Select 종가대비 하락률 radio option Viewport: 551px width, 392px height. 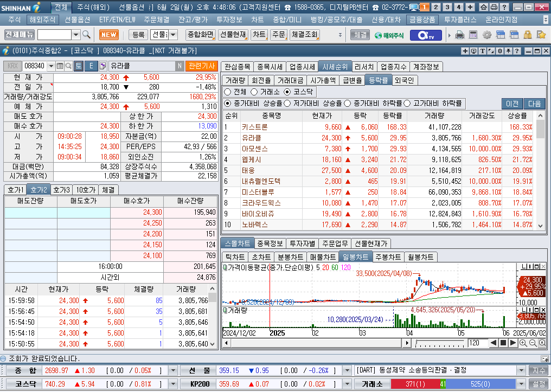(348, 103)
